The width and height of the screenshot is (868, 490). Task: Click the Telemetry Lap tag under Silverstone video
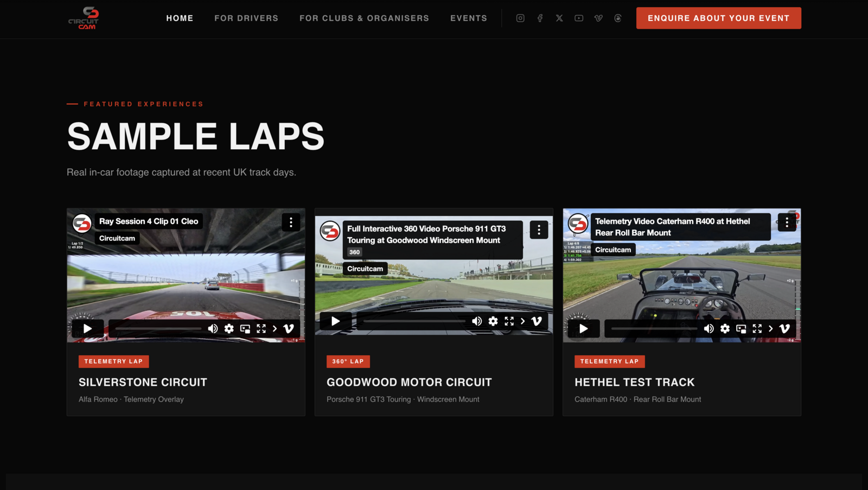tap(113, 361)
